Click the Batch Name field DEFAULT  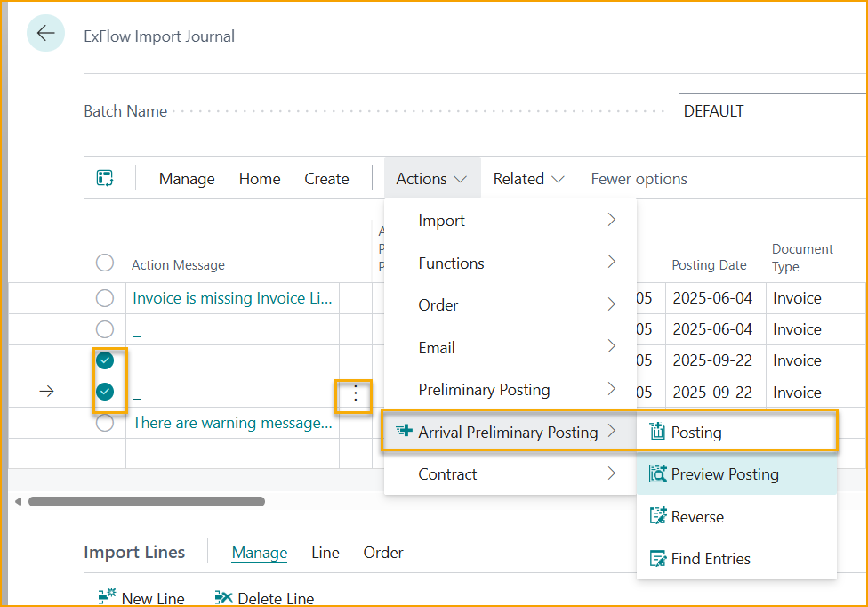click(772, 109)
